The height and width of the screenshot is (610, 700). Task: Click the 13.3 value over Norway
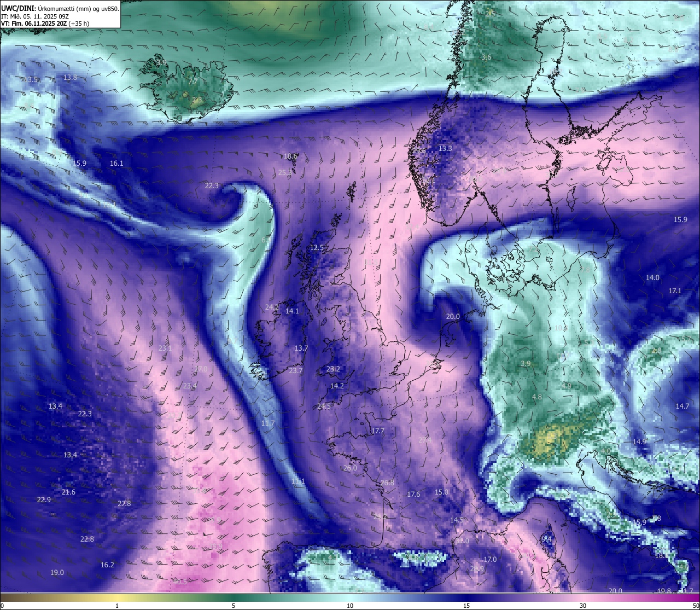point(445,148)
